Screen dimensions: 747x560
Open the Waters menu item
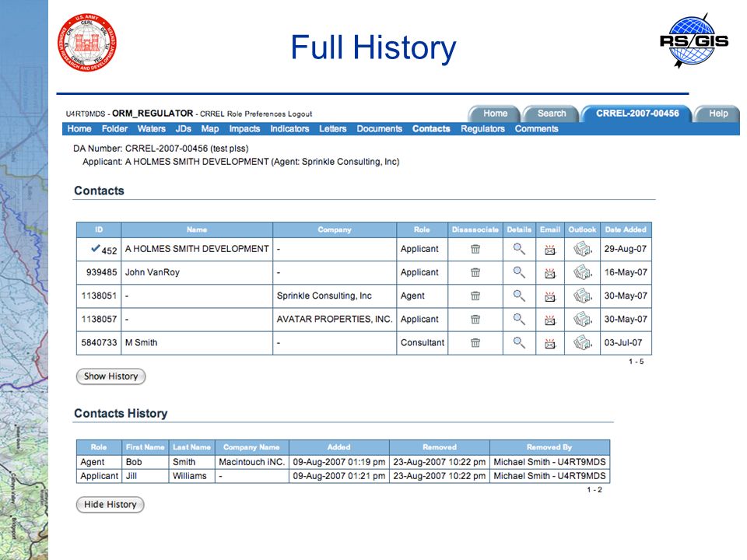point(151,128)
